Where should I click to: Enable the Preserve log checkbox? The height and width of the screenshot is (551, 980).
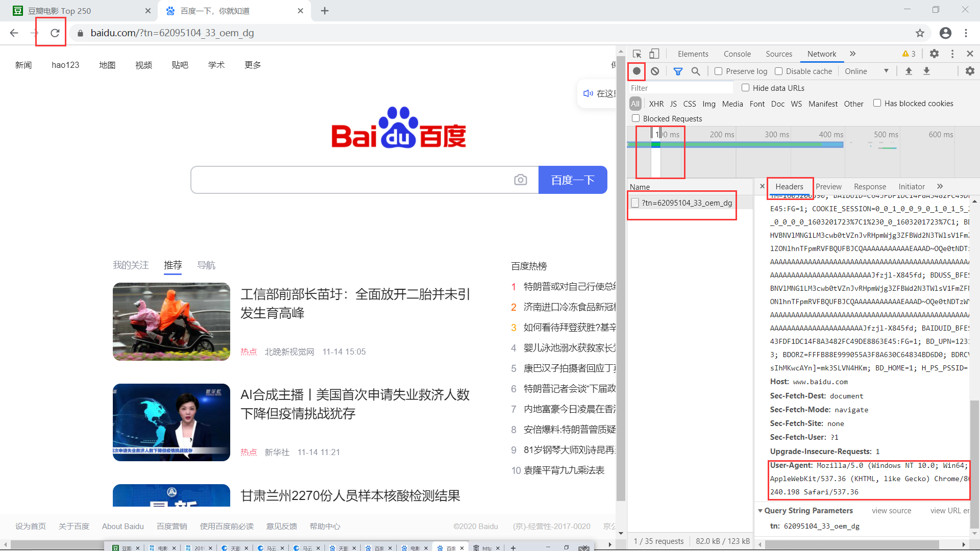719,71
